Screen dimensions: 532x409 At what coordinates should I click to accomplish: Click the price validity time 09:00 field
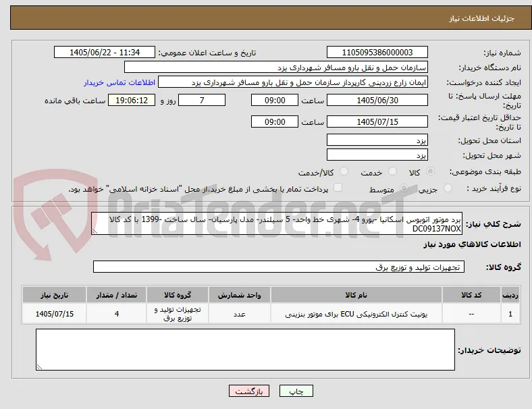coord(275,121)
